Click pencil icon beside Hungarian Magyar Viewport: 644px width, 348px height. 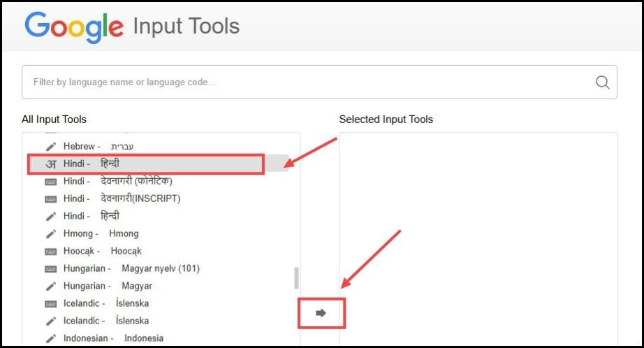(50, 287)
